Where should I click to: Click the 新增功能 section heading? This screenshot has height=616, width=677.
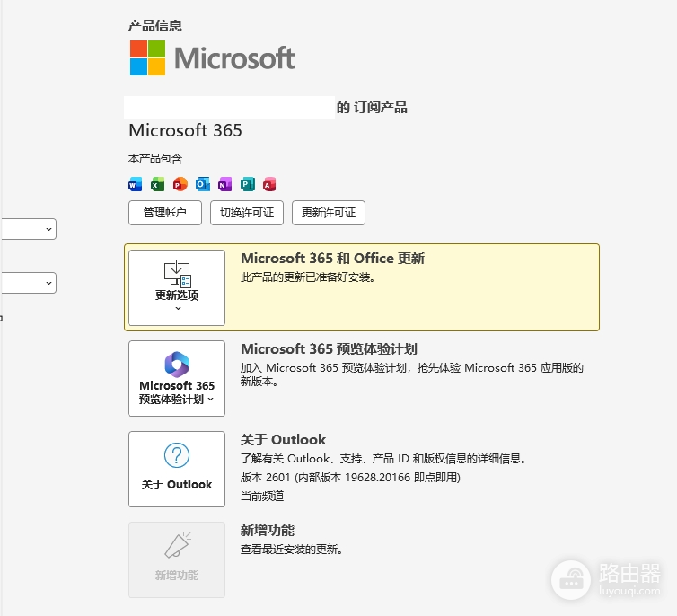pos(268,530)
